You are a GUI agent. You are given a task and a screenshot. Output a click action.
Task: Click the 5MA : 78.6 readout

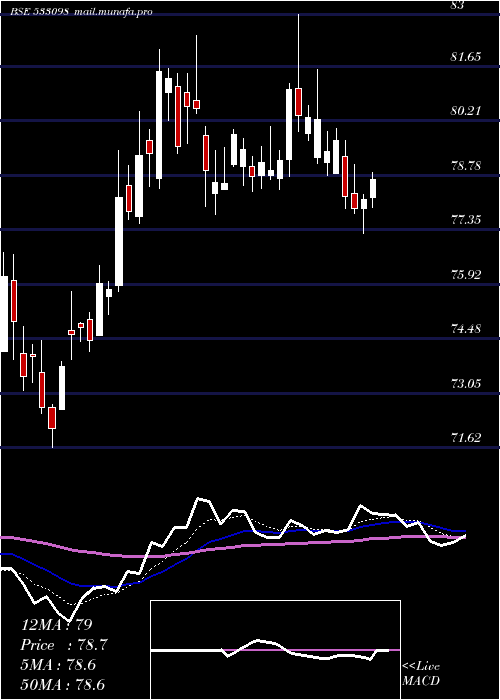[58, 665]
